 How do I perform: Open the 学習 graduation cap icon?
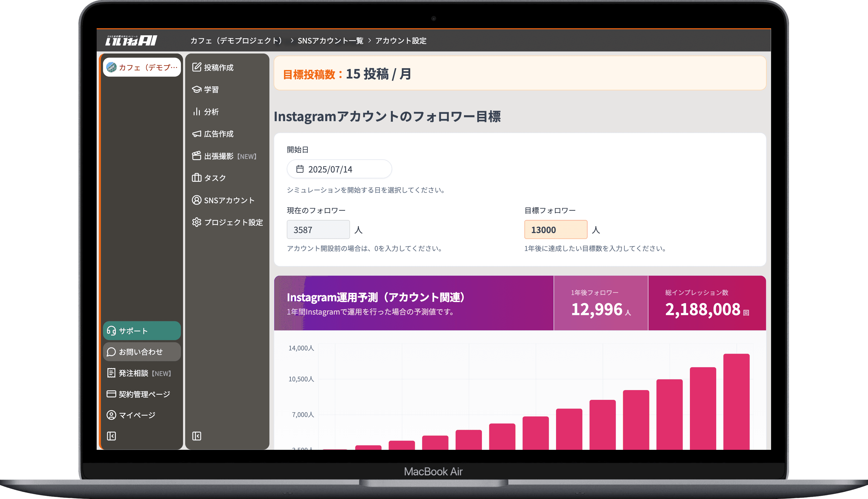point(197,89)
